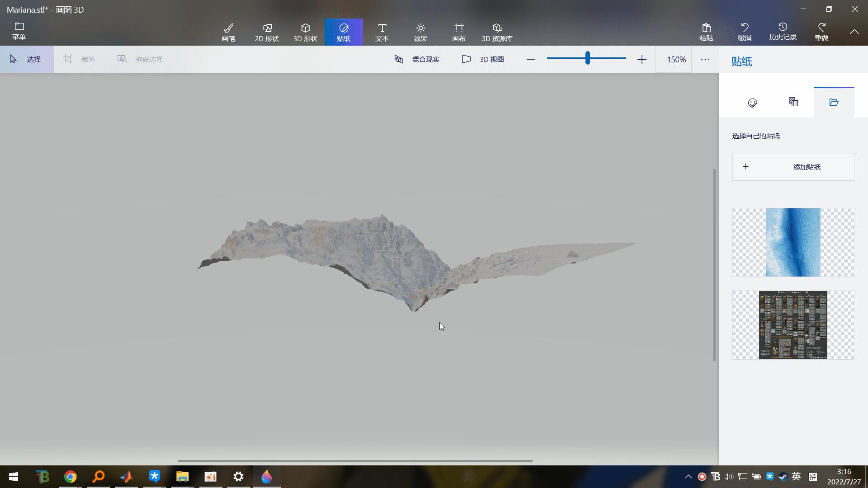Expand the menu (菜单) folder

pyautogui.click(x=19, y=31)
